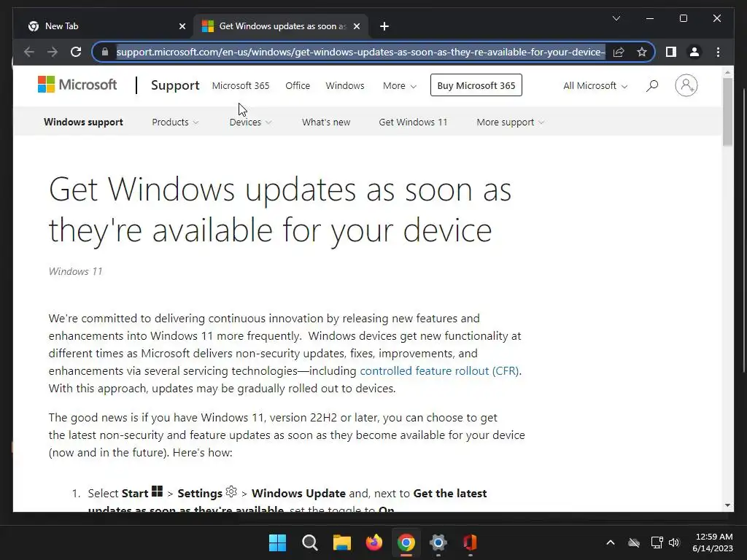This screenshot has width=747, height=560.
Task: Open Chrome profile menu
Action: [x=694, y=52]
